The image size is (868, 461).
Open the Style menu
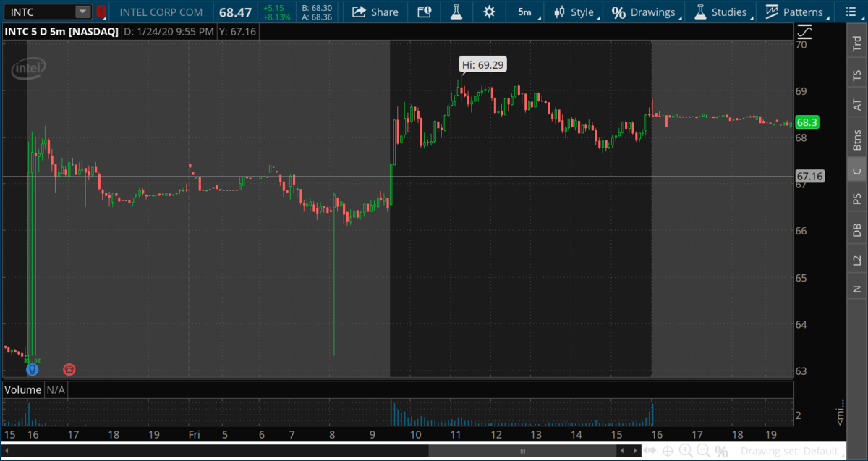pyautogui.click(x=575, y=12)
